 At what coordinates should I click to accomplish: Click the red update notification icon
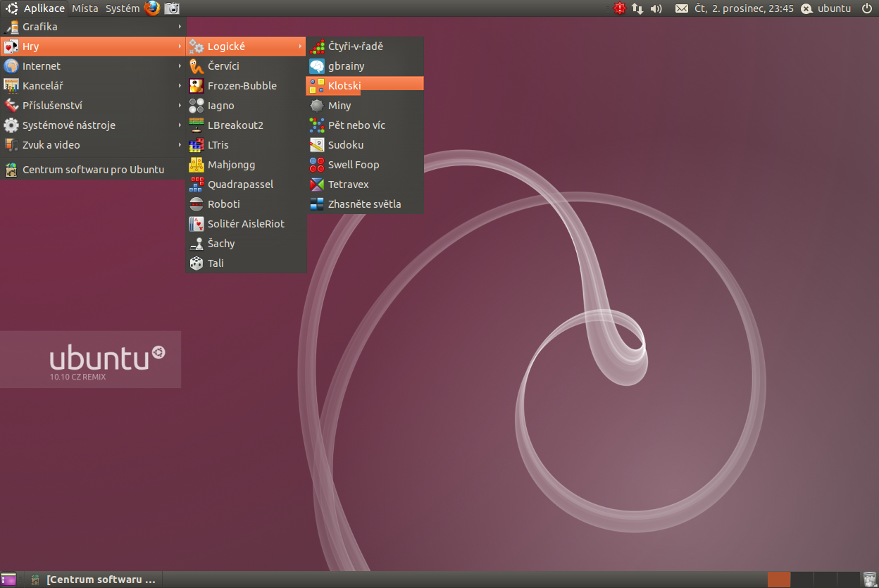(619, 8)
